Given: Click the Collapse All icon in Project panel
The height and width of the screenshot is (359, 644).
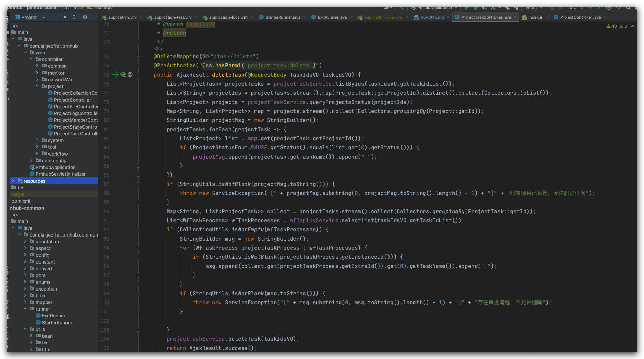Looking at the screenshot, I should click(x=74, y=17).
